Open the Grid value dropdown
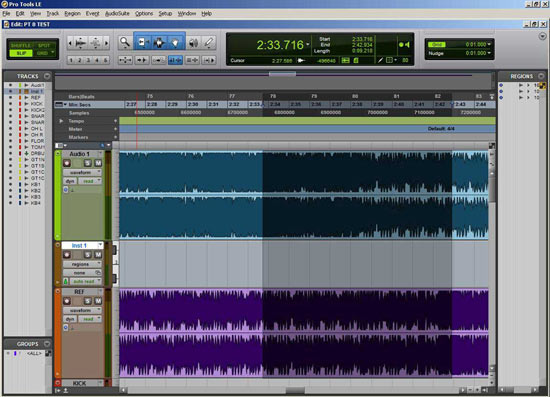This screenshot has height=397, width=550. 489,45
